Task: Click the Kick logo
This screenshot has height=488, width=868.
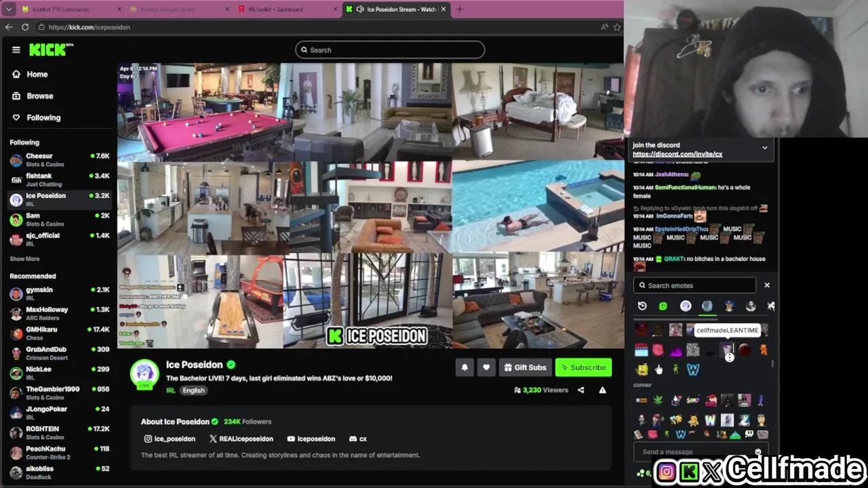Action: [51, 49]
